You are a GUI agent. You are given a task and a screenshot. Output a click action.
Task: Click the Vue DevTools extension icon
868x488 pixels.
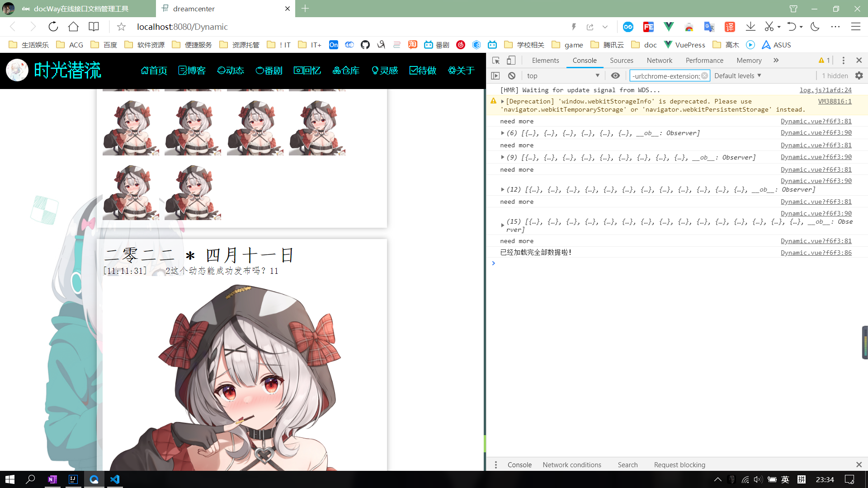point(668,27)
